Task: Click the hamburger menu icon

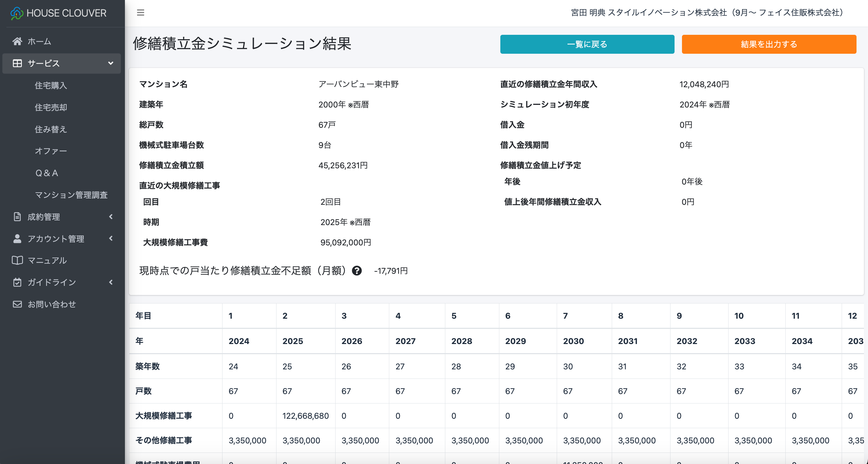Action: pyautogui.click(x=140, y=13)
